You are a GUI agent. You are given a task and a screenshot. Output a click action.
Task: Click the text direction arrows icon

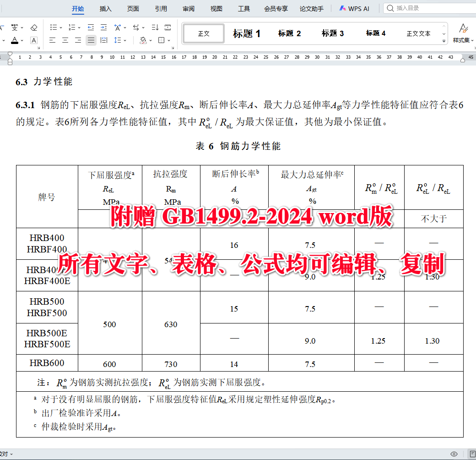click(x=135, y=27)
